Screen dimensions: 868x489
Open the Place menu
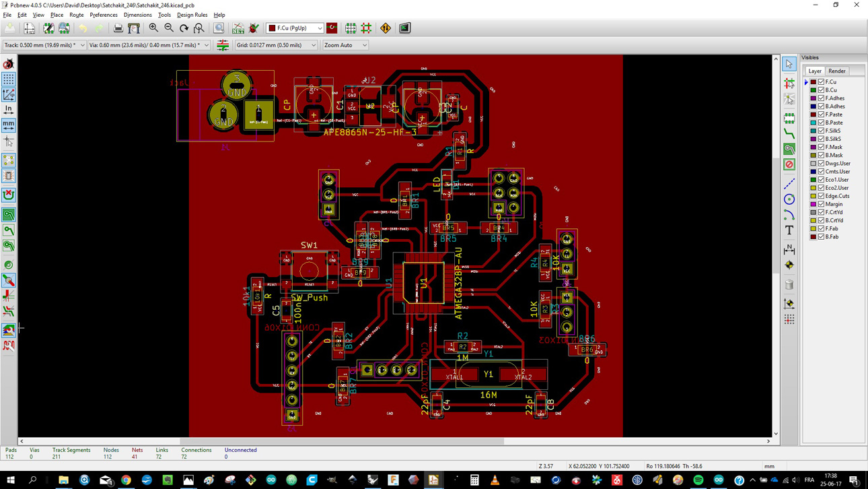tap(57, 15)
